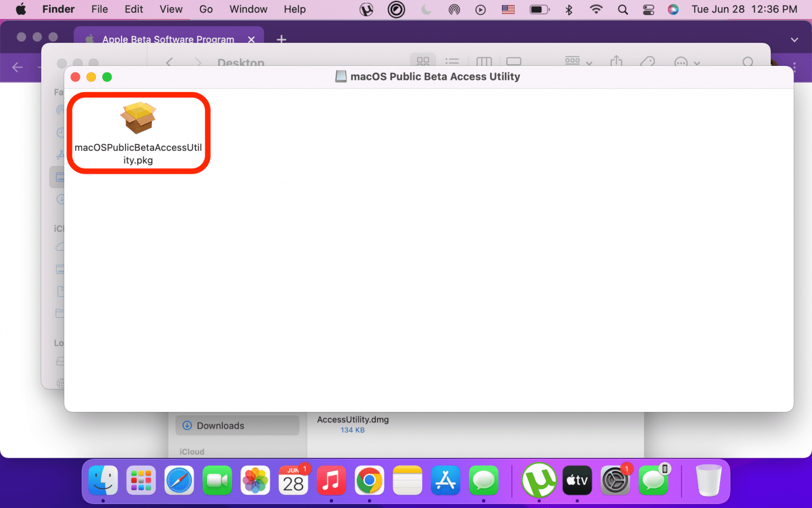
Task: Open the macOSPublicBetaAccessUtility.pkg file
Action: click(x=138, y=119)
